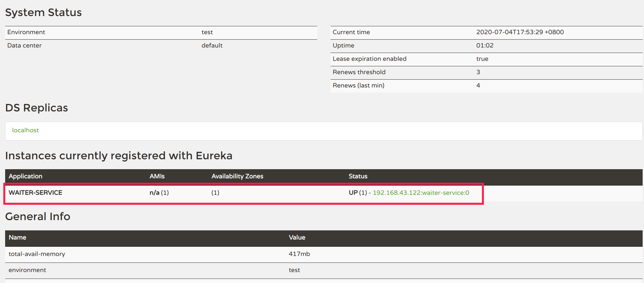Select the environment row name in General Info
The width and height of the screenshot is (644, 283).
(27, 270)
